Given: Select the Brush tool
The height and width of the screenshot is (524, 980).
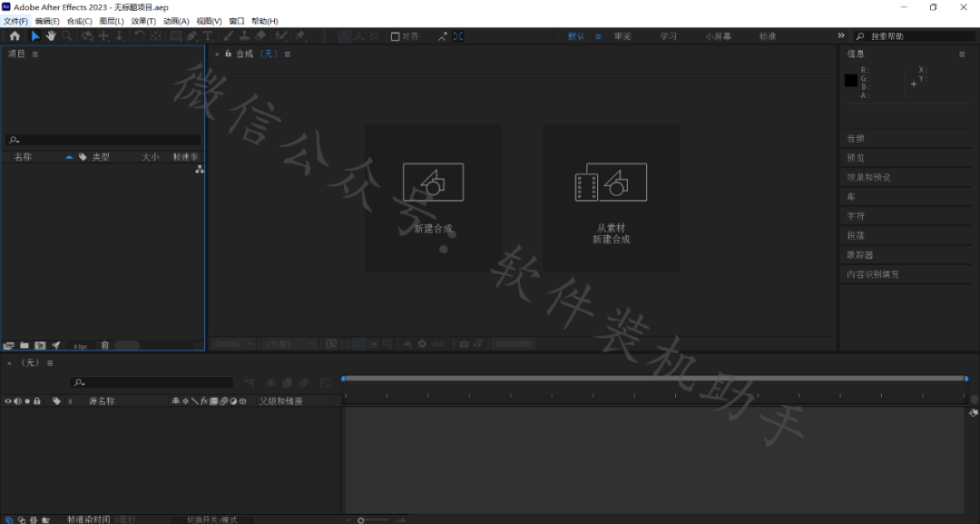Looking at the screenshot, I should pyautogui.click(x=228, y=35).
